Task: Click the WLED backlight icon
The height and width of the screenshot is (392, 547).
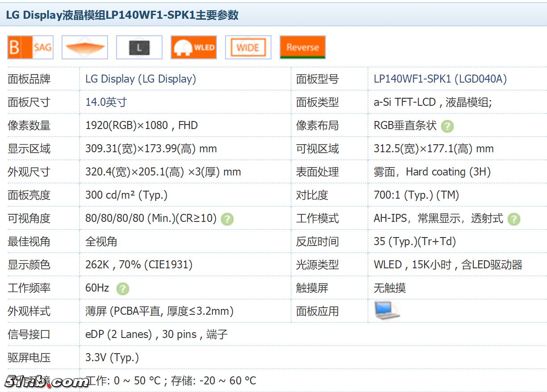Action: 194,47
